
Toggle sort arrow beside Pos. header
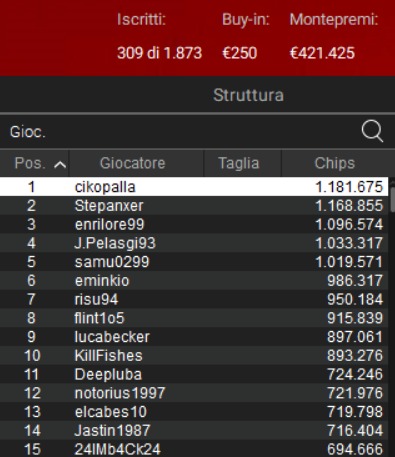point(60,164)
